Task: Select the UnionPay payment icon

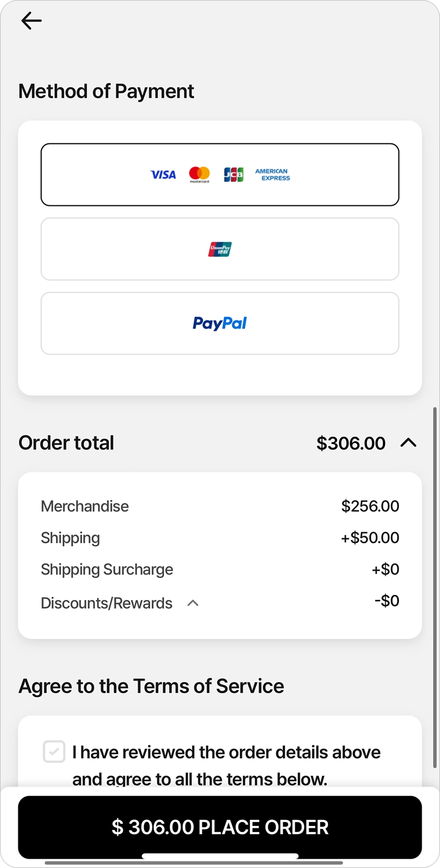Action: [220, 250]
